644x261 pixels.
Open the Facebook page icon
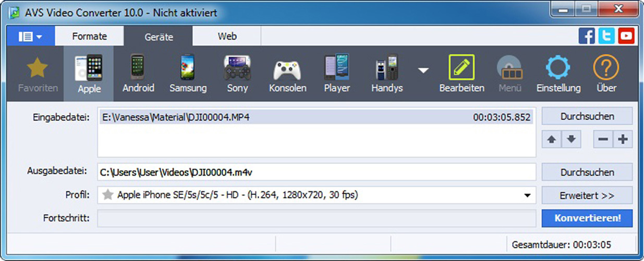click(x=587, y=36)
